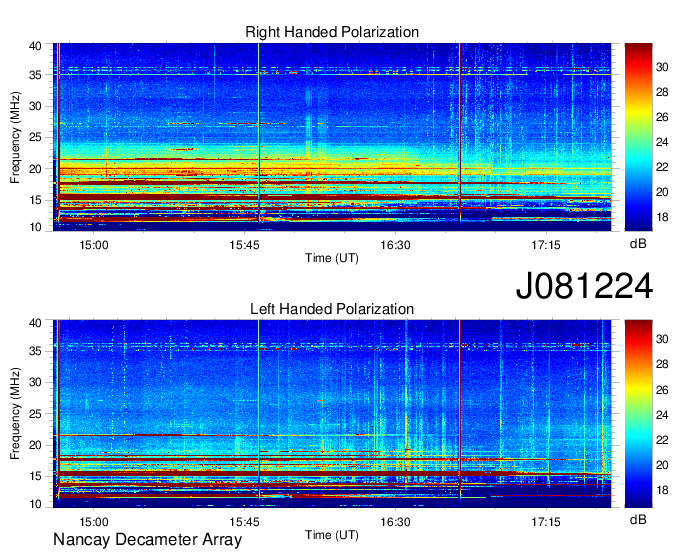Click the 22 dB label on the Left Handed color bar
The width and height of the screenshot is (680, 552).
(x=662, y=440)
